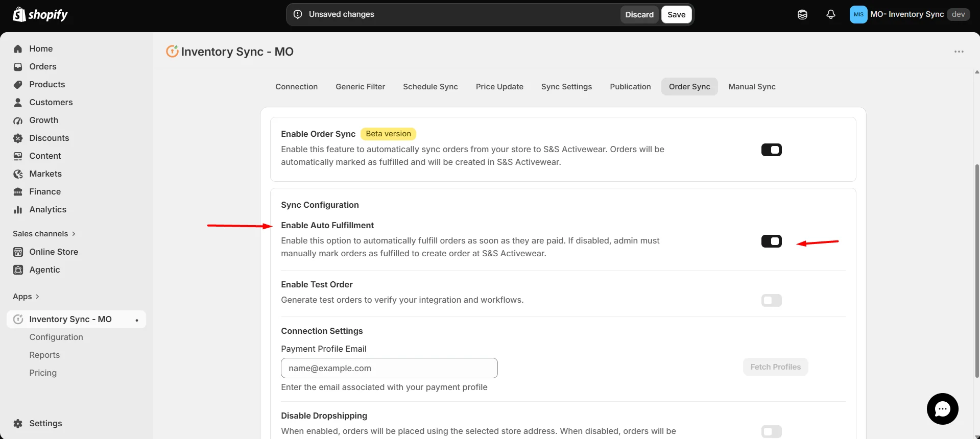
Task: Focus the Payment Profile Email field
Action: tap(389, 368)
